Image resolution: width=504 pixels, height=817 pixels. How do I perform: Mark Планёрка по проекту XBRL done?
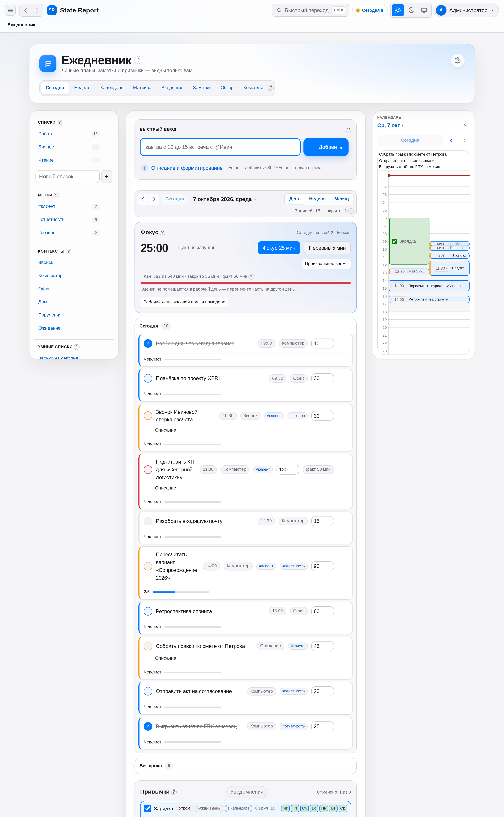[x=148, y=378]
